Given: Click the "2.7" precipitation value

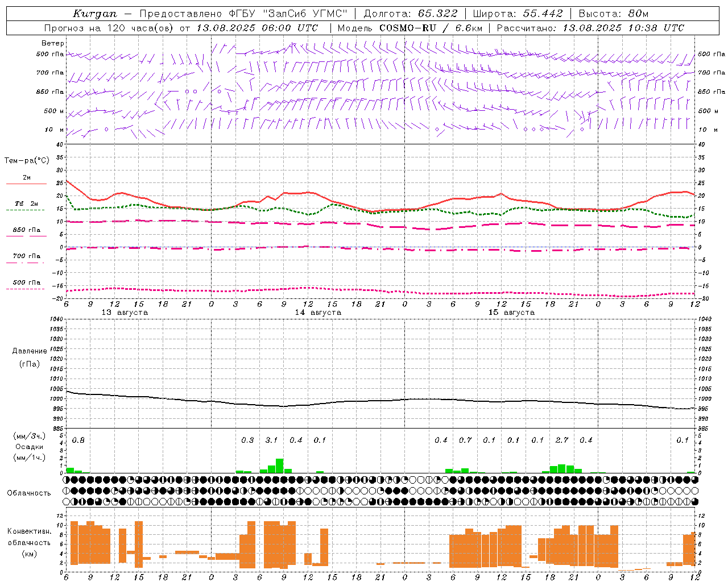Looking at the screenshot, I should [562, 440].
